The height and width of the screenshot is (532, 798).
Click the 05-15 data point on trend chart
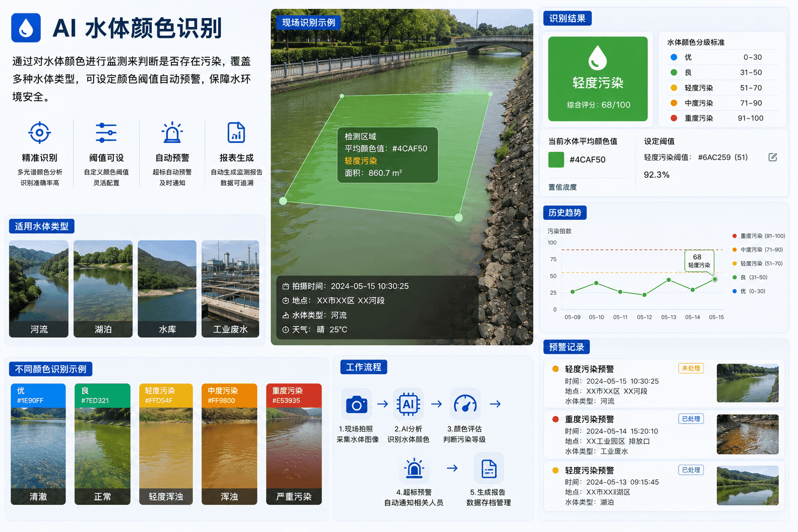715,280
